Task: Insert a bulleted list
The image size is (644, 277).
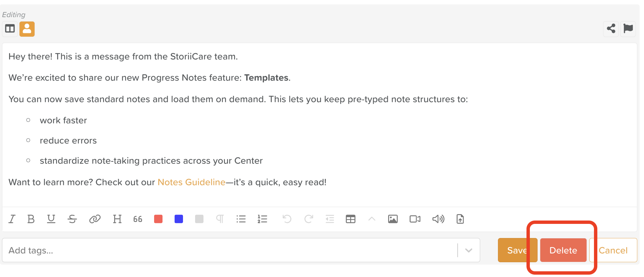Action: 241,219
